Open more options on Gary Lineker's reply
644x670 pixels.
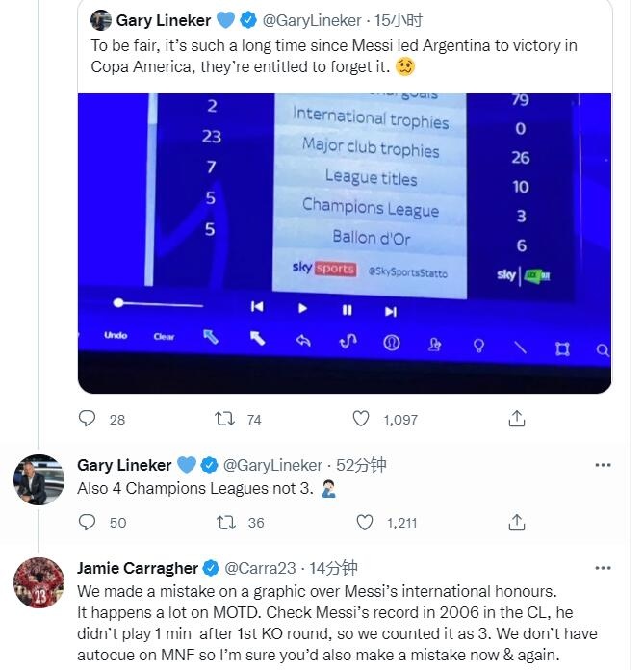pos(603,465)
